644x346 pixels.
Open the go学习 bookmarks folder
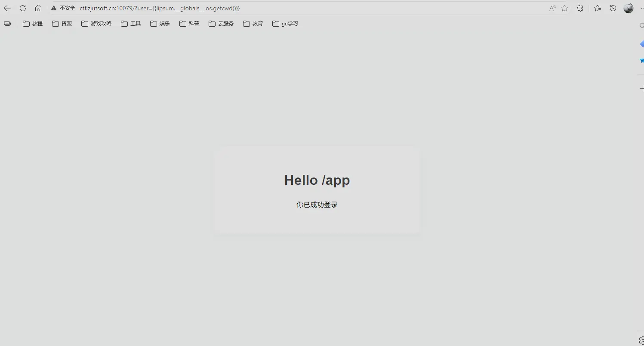[x=285, y=23]
